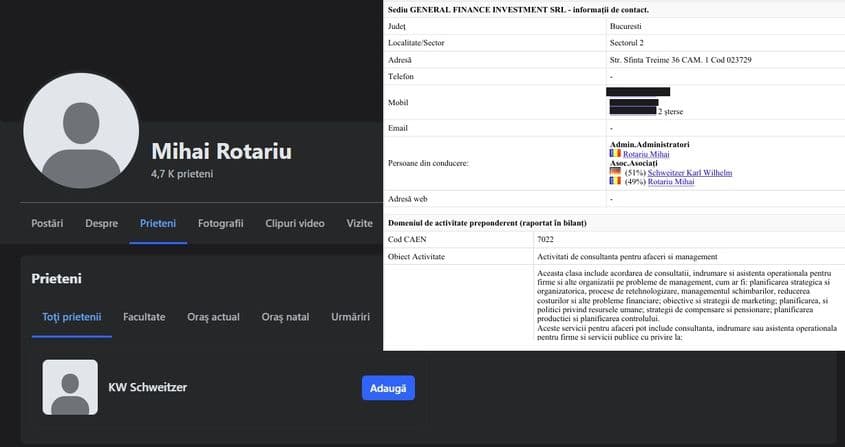Image resolution: width=845 pixels, height=447 pixels.
Task: Open the Vizite tab
Action: click(359, 223)
